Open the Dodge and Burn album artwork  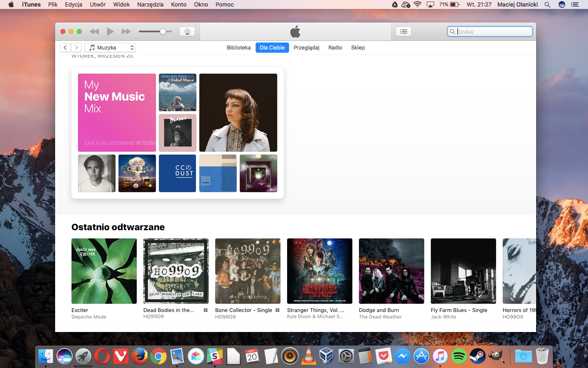[392, 271]
